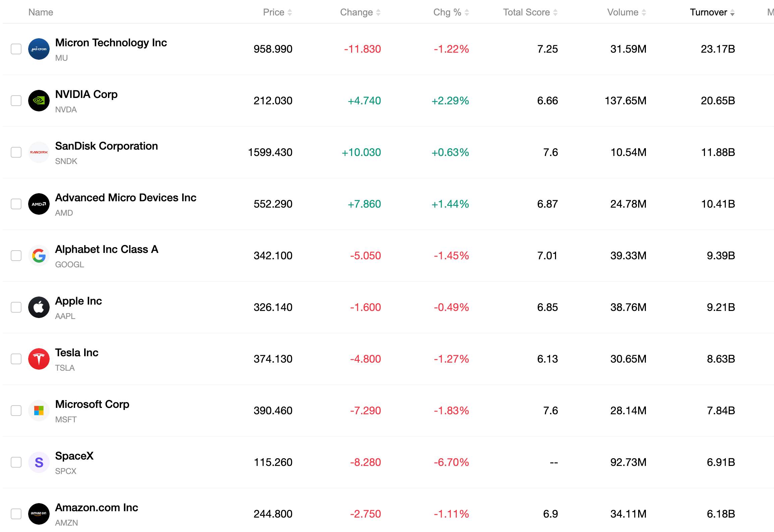Click the Micron Technology logo icon
Image resolution: width=774 pixels, height=532 pixels.
coord(39,49)
